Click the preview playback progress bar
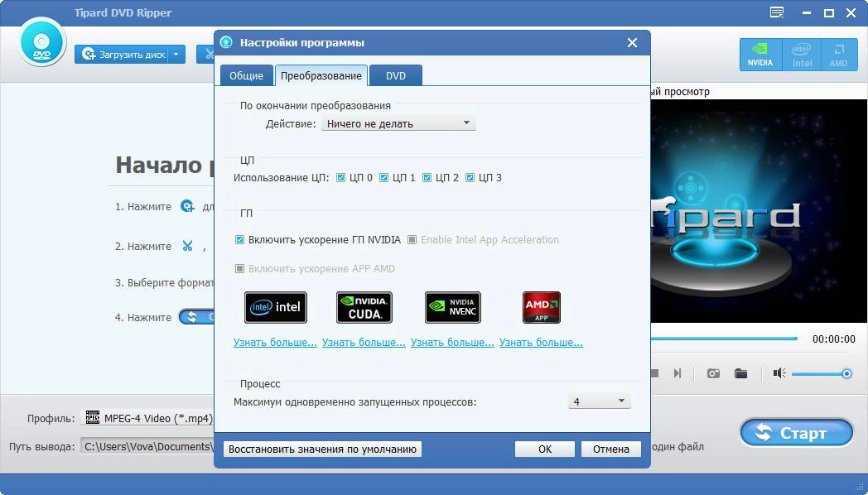This screenshot has width=868, height=495. 724,339
